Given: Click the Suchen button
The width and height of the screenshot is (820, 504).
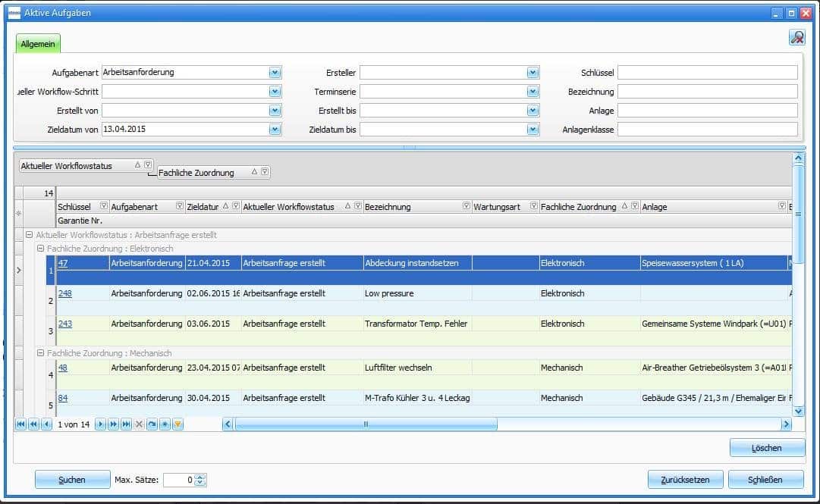Looking at the screenshot, I should pos(72,480).
